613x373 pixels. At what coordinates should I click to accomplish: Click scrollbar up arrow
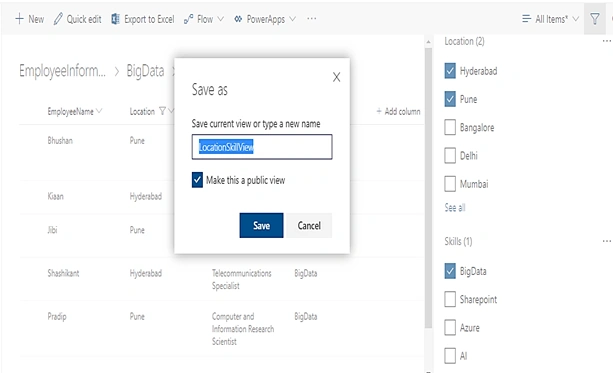click(428, 41)
